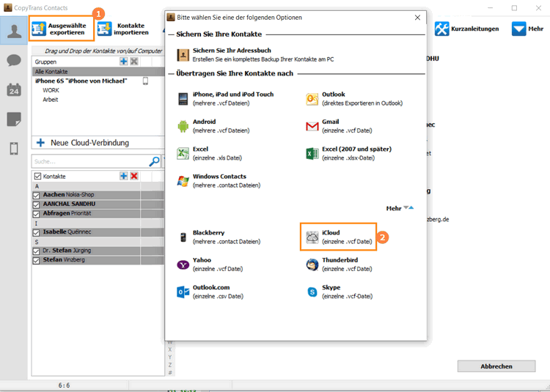
Task: Add a new group with the plus icon
Action: [x=123, y=62]
